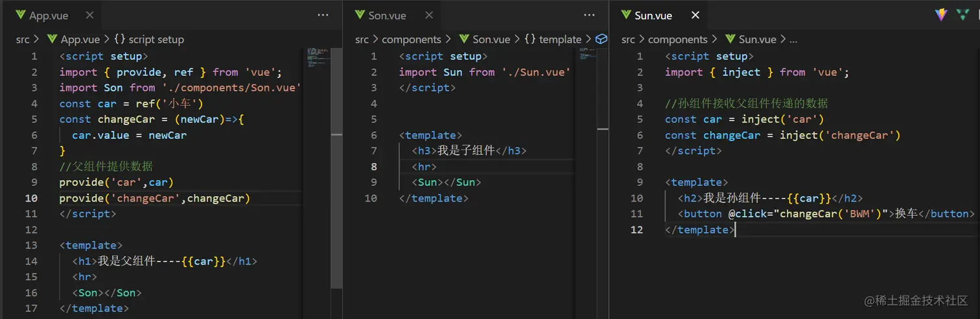Open More Actions in App.vue editor group
The height and width of the screenshot is (319, 980).
point(323,15)
